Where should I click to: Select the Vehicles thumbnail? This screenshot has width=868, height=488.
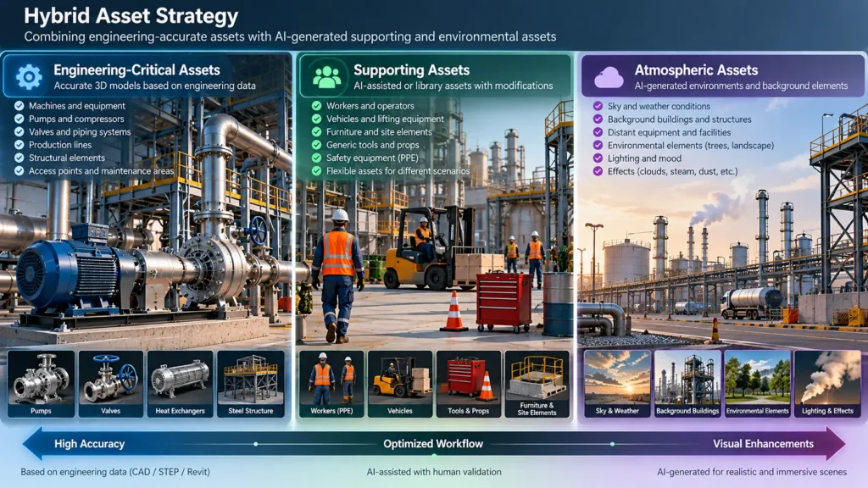pyautogui.click(x=400, y=384)
